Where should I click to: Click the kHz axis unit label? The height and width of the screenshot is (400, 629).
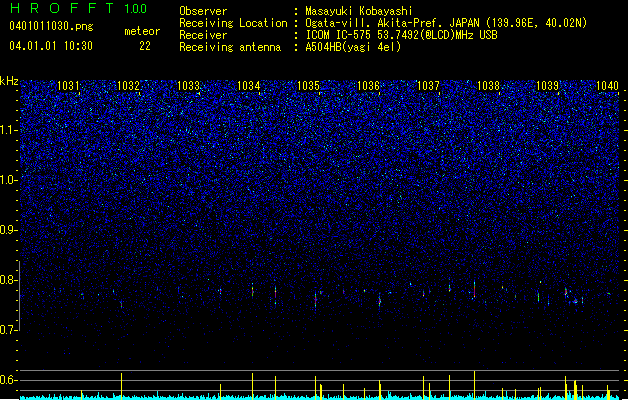[x=9, y=81]
